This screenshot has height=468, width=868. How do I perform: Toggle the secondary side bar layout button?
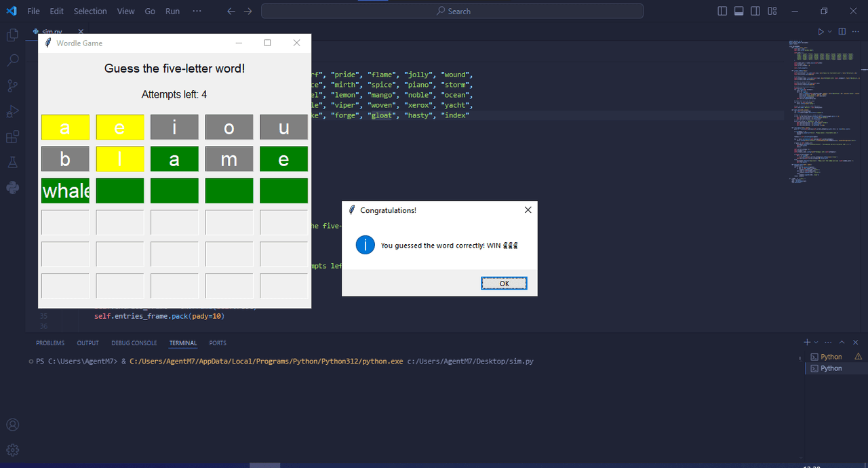(755, 11)
